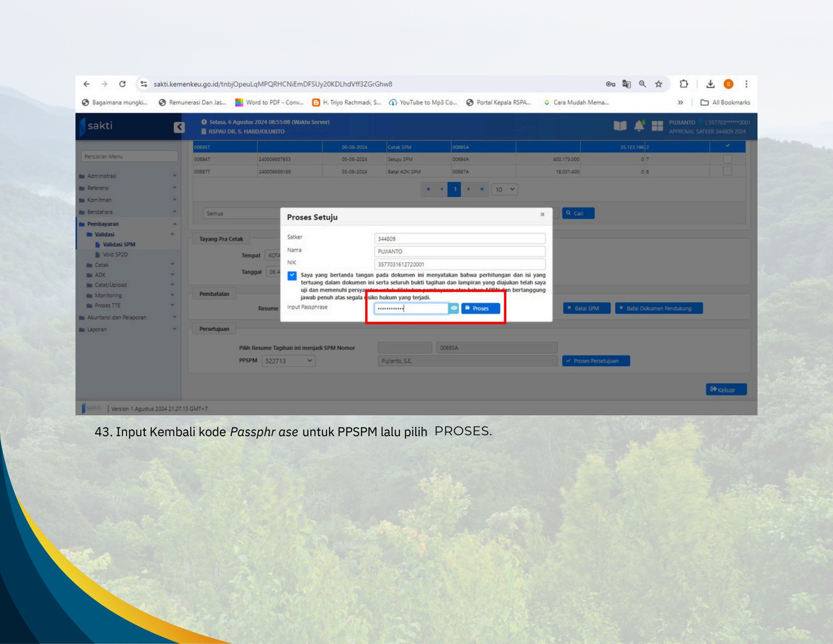Open the user guide book icon
Image resolution: width=833 pixels, height=644 pixels.
pos(620,125)
